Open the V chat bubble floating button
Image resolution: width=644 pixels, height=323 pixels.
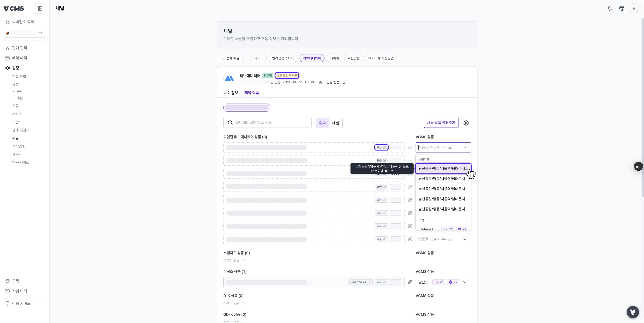point(633,312)
